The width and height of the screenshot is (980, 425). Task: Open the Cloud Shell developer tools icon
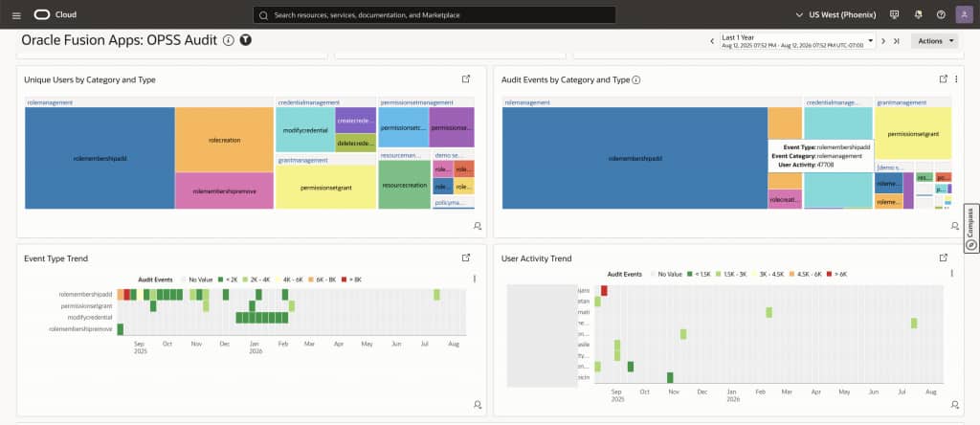(895, 14)
